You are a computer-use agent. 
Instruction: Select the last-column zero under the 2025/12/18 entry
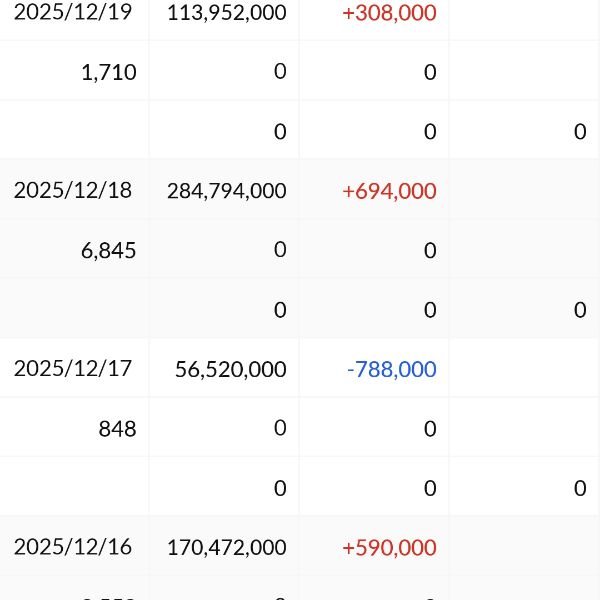580,310
